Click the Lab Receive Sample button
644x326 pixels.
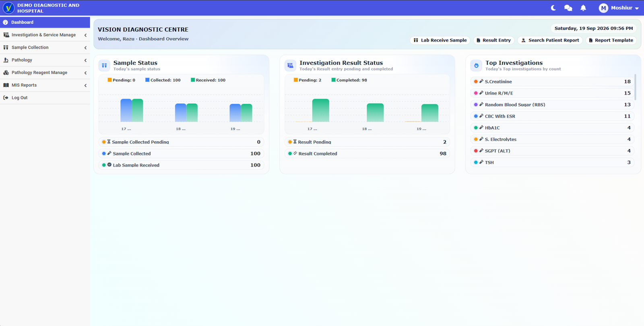(440, 40)
